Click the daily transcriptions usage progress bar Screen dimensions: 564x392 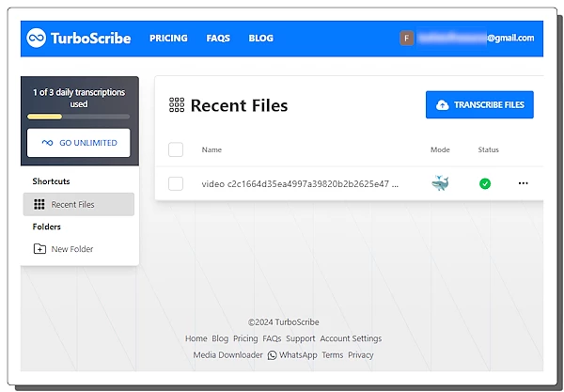[78, 117]
